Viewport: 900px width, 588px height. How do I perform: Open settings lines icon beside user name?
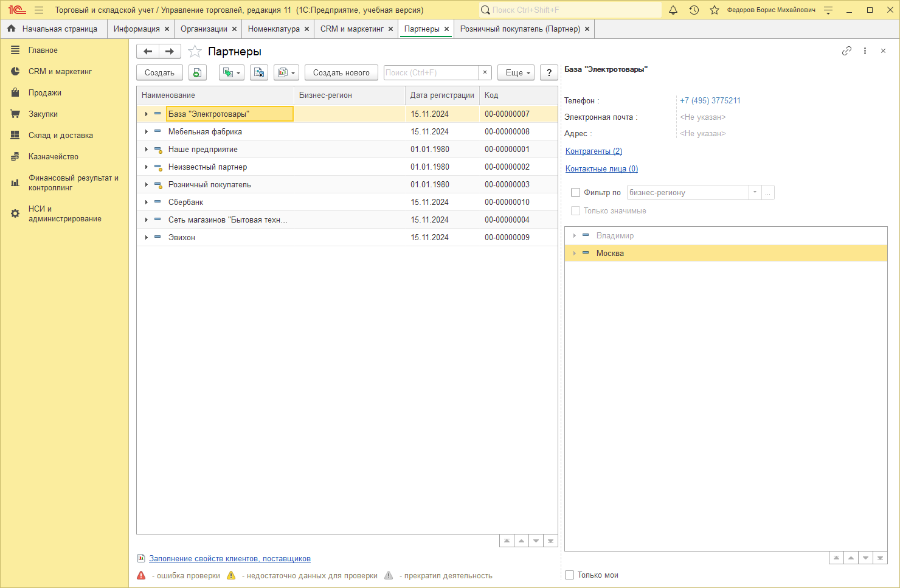point(828,10)
